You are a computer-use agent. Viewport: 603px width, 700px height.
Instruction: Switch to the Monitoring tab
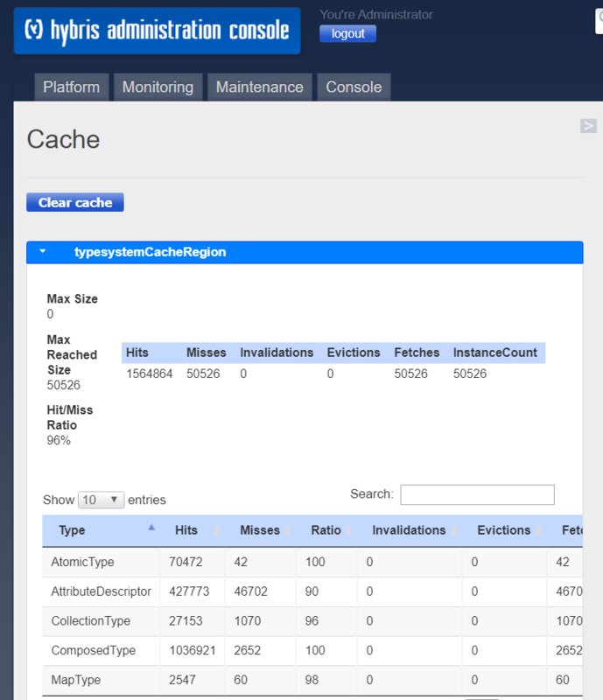click(158, 87)
